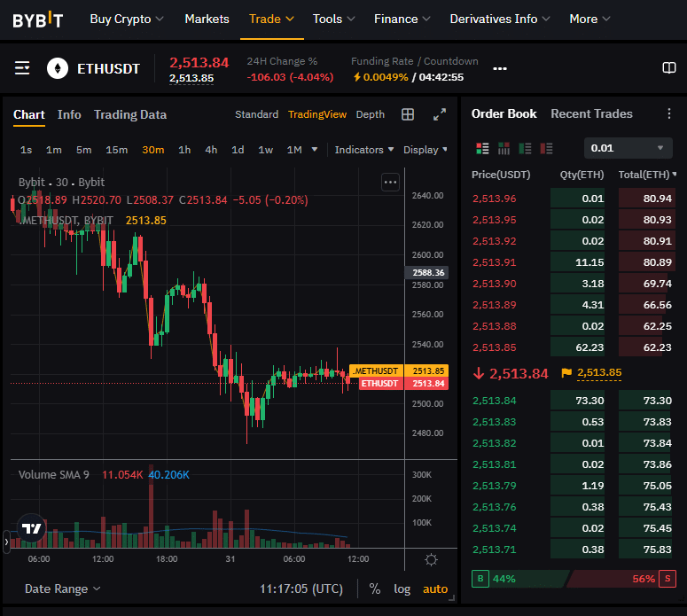Select the 4h timeframe
Viewport: 687px width, 616px height.
pos(211,150)
